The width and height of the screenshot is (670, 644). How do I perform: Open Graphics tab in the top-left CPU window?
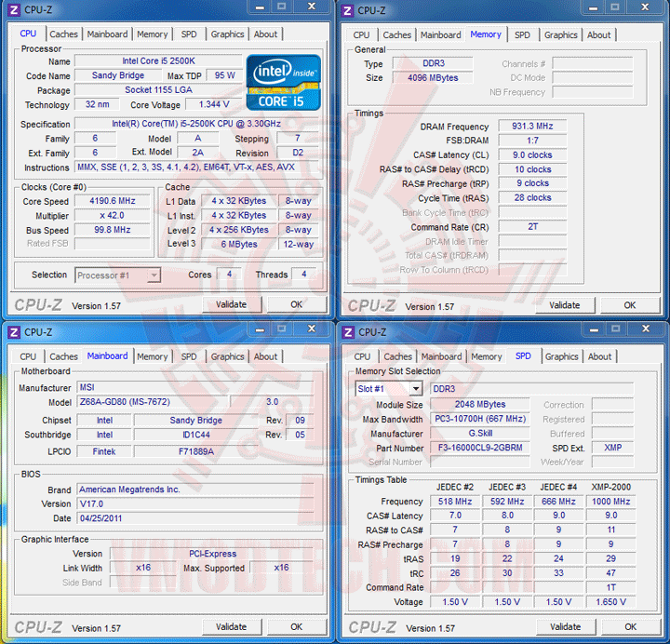[227, 34]
